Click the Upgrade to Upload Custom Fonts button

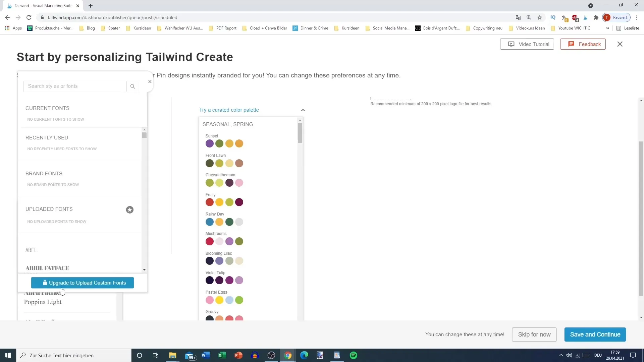83,283
